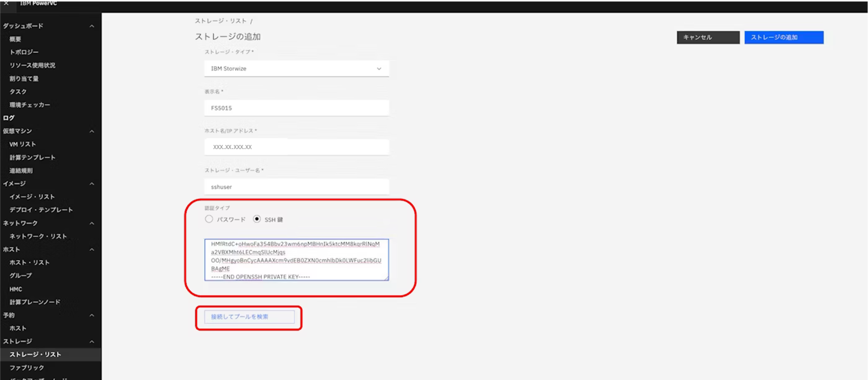Screen dimensions: 868x380
Task: Click the ストレージ・リスト breadcrumb link
Action: pyautogui.click(x=221, y=21)
